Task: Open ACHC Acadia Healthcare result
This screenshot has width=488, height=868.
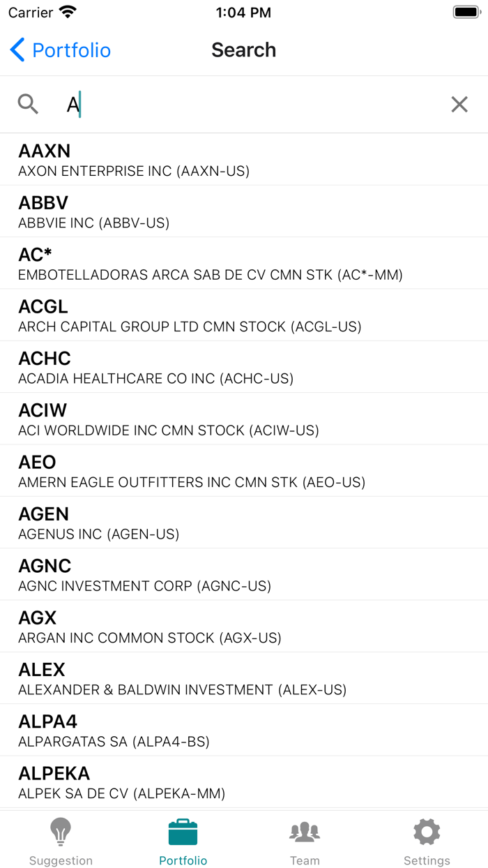Action: pos(244,367)
